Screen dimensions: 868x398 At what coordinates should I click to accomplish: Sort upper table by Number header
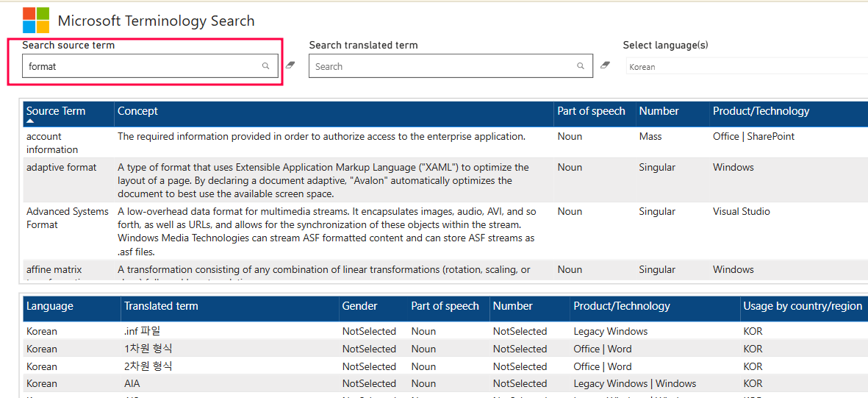pyautogui.click(x=659, y=111)
